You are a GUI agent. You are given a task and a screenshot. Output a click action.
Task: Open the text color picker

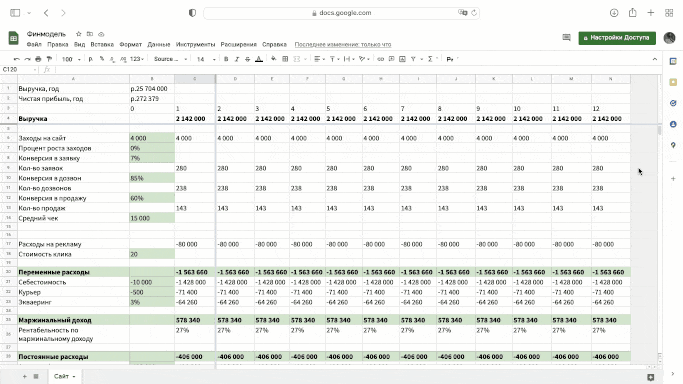[x=259, y=59]
